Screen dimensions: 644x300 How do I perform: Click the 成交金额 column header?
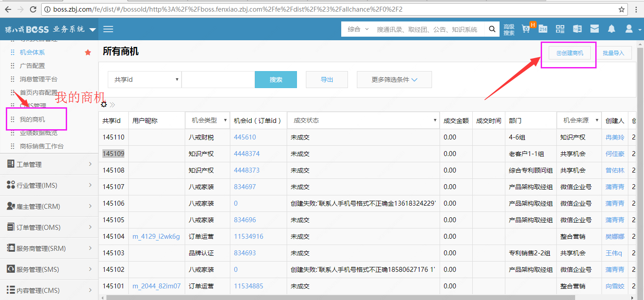[x=456, y=121]
